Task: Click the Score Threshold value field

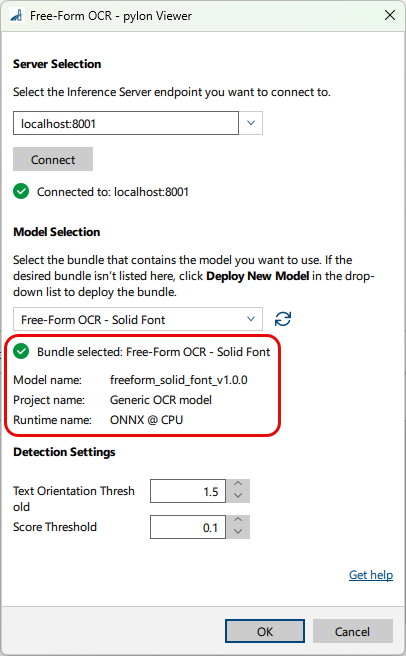Action: tap(188, 527)
